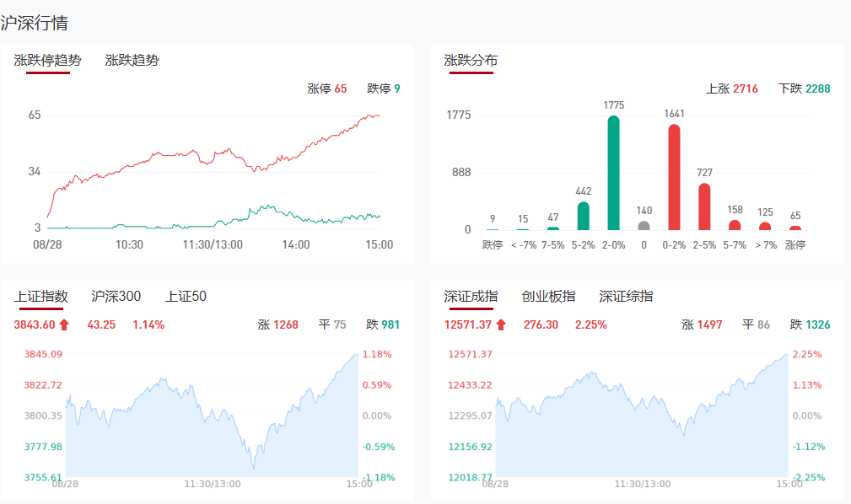Open the 涨跌分布 tab
Screen dimensions: 851x504
pyautogui.click(x=471, y=60)
